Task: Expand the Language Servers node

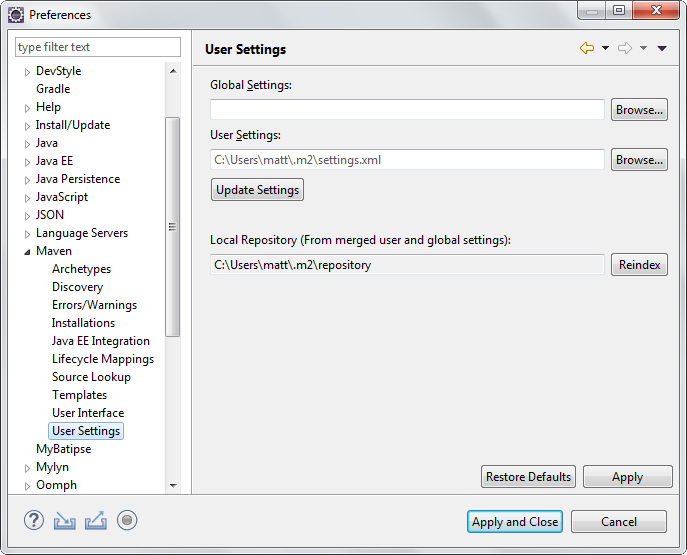Action: (27, 233)
